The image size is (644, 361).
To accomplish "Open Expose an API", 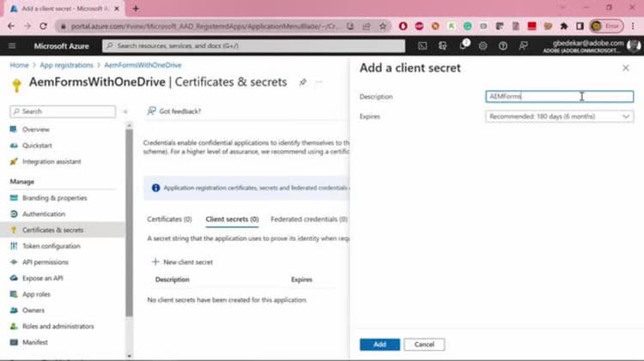I will pos(42,278).
